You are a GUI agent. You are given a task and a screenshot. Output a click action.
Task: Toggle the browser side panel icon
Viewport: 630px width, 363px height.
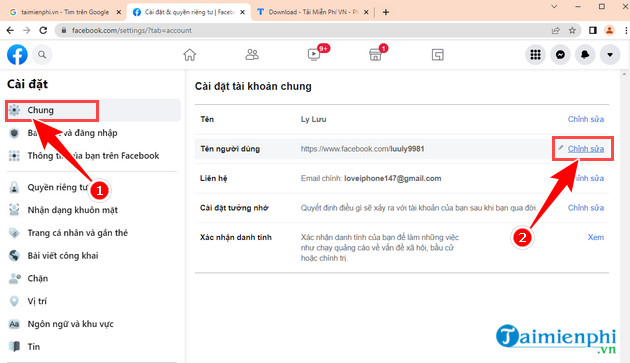[x=593, y=30]
